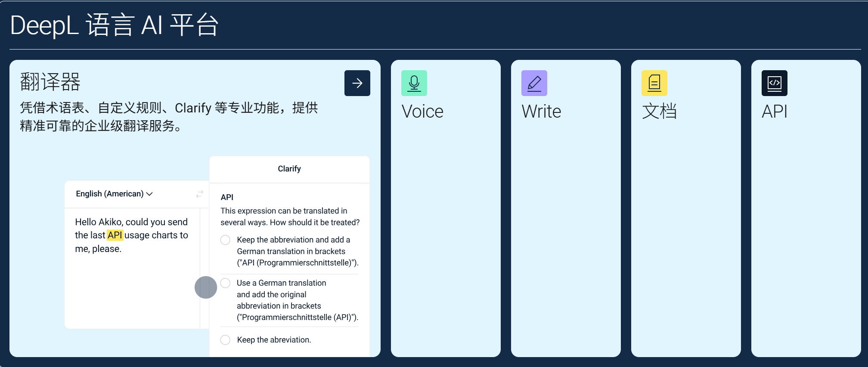This screenshot has height=367, width=868.
Task: Select 'Keep the abbreviation and add German translation' radio
Action: (225, 240)
